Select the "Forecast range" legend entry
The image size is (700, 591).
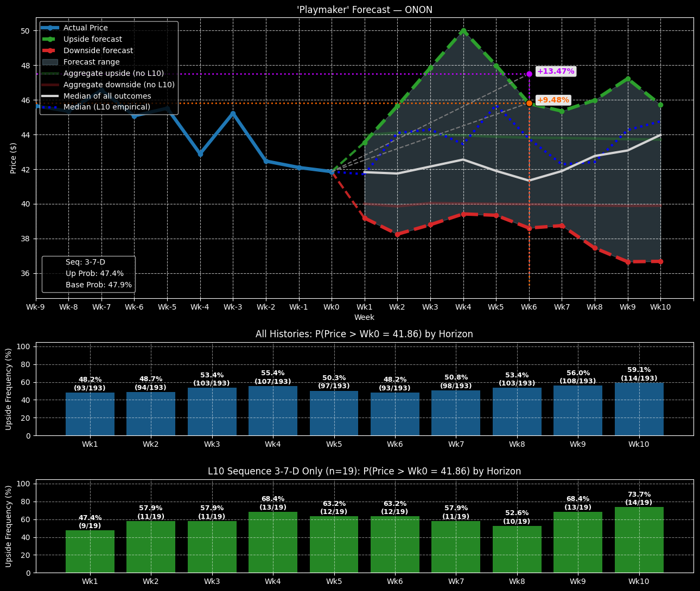[80, 62]
